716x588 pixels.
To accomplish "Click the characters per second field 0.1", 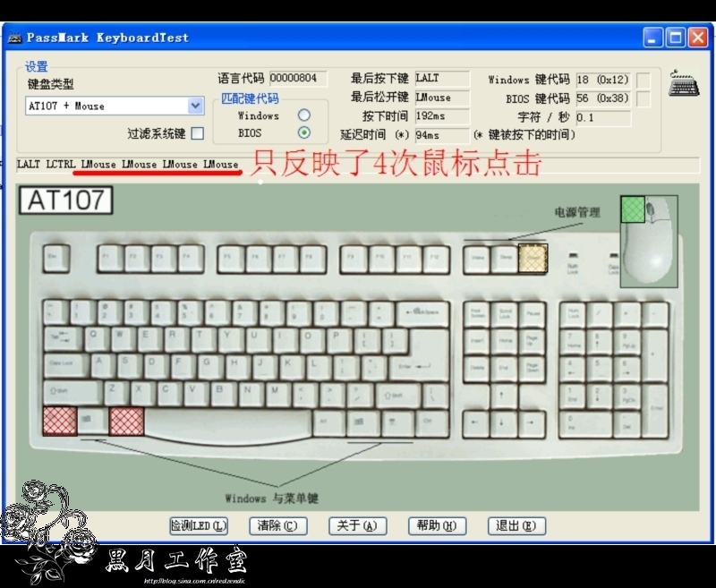I will pos(603,118).
